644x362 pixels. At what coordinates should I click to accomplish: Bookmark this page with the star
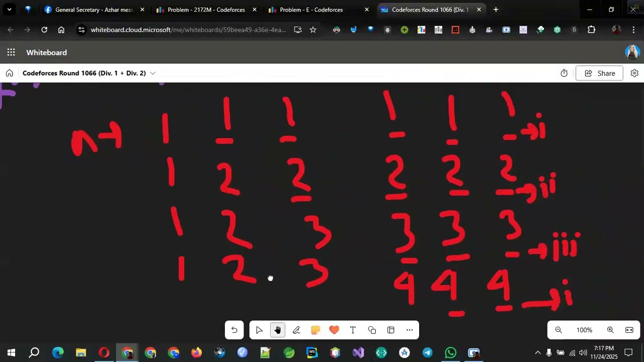[313, 30]
